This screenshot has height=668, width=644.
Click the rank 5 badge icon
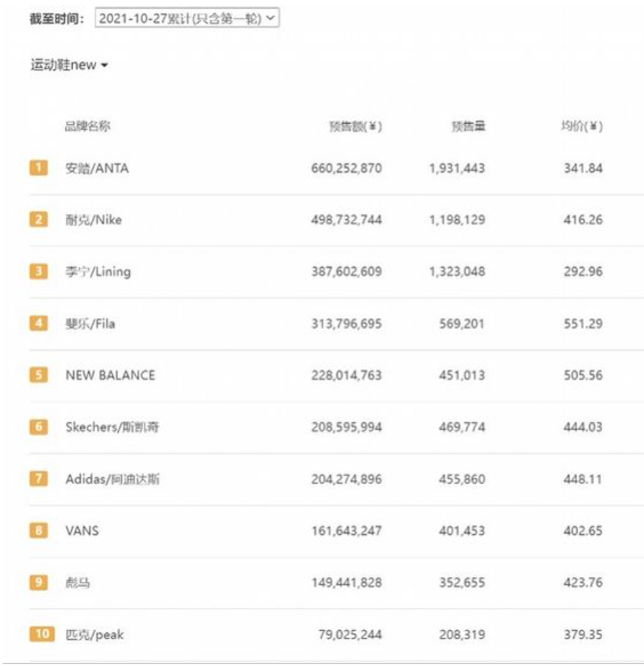[38, 375]
